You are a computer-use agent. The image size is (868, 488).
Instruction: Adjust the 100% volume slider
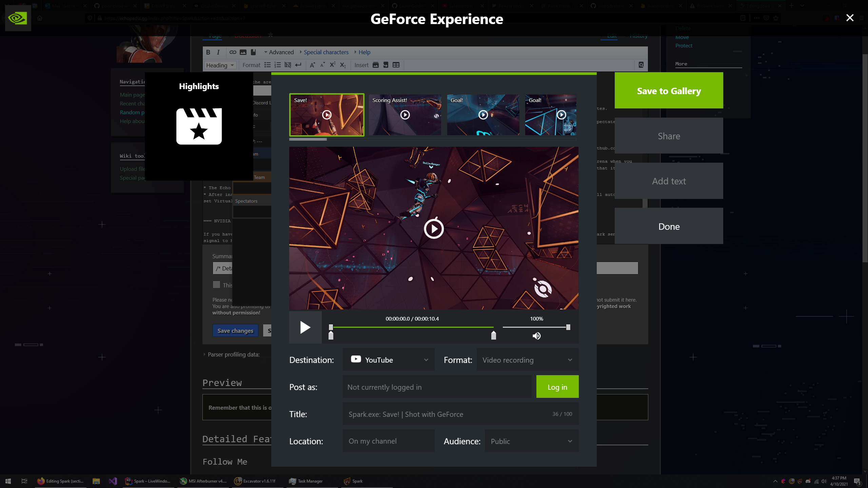pyautogui.click(x=536, y=327)
